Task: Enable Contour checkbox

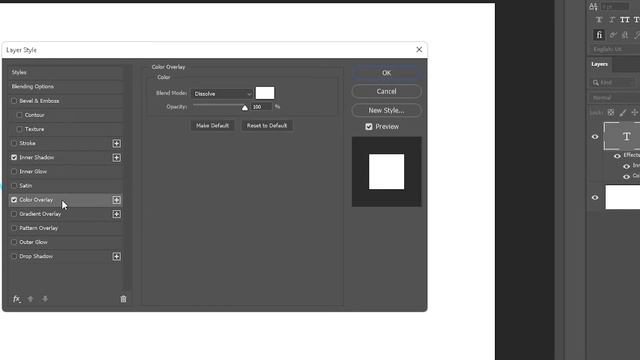Action: coord(19,115)
